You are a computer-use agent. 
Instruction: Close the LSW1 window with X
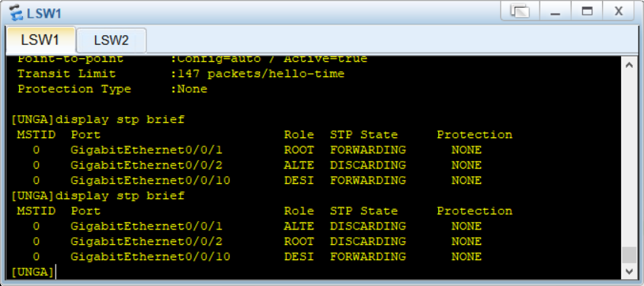point(619,11)
